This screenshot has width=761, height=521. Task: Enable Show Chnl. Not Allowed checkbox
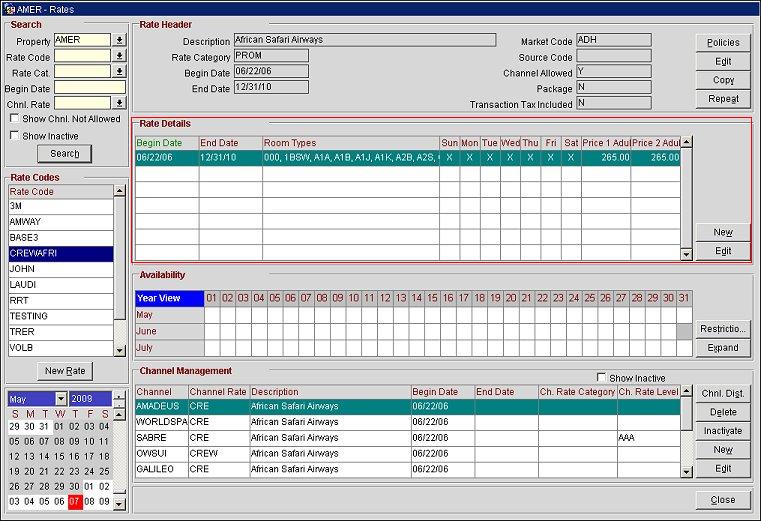pos(14,119)
